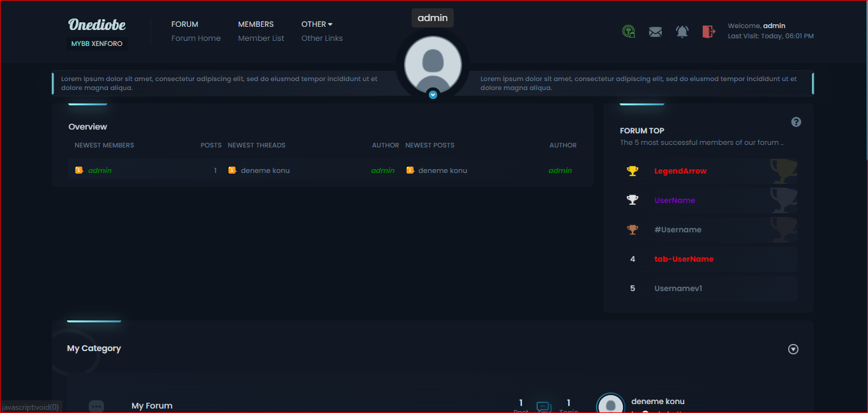Click the gold trophy beside LegendArrow
868x413 pixels.
(632, 171)
